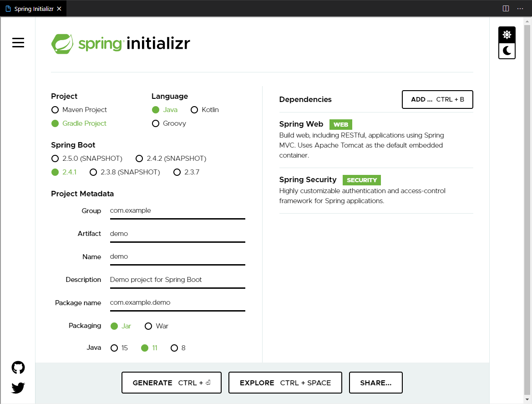Click the EXPLORE button
The height and width of the screenshot is (404, 532).
285,383
